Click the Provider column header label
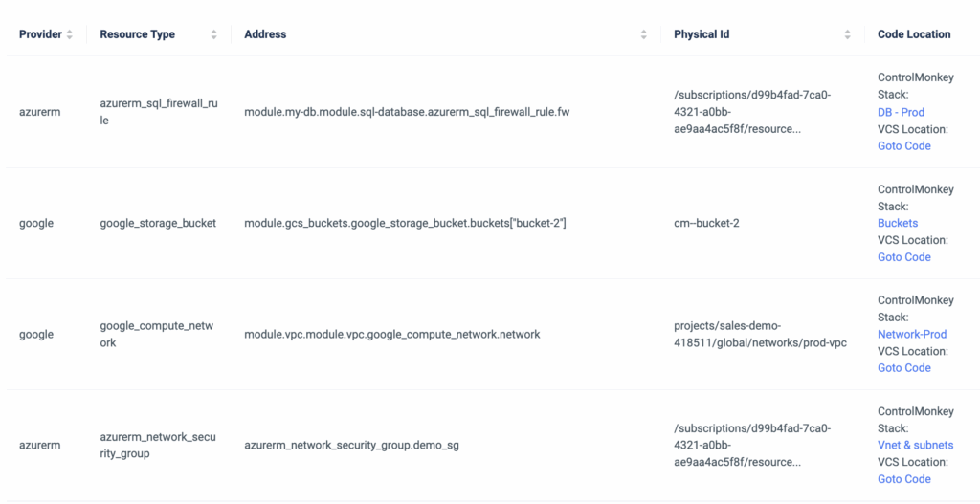This screenshot has width=980, height=504. pyautogui.click(x=40, y=34)
